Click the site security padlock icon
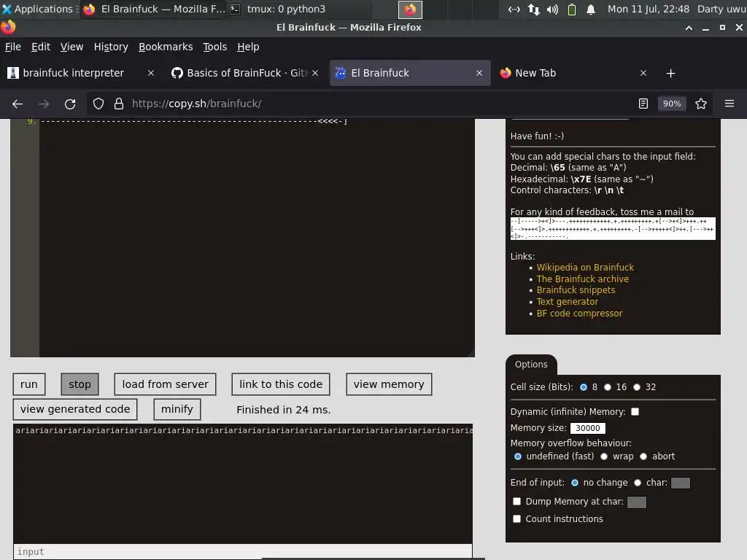 (119, 104)
